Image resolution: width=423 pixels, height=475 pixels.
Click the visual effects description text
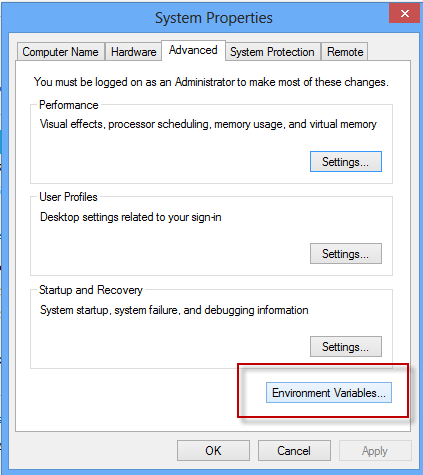208,124
